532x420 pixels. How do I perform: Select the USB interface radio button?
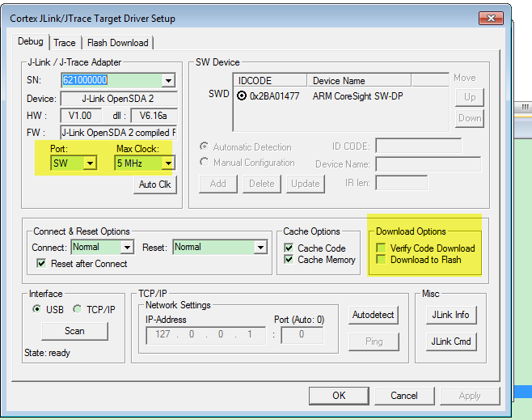(x=36, y=309)
